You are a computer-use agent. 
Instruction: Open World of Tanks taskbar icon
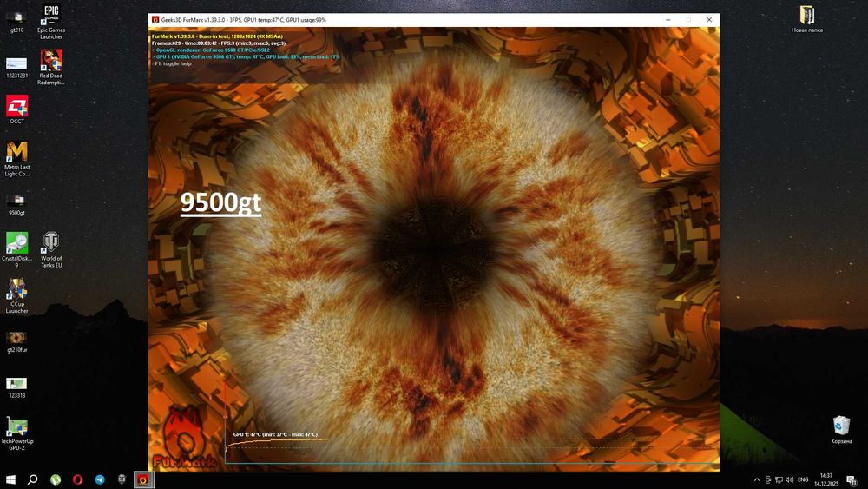tap(122, 479)
